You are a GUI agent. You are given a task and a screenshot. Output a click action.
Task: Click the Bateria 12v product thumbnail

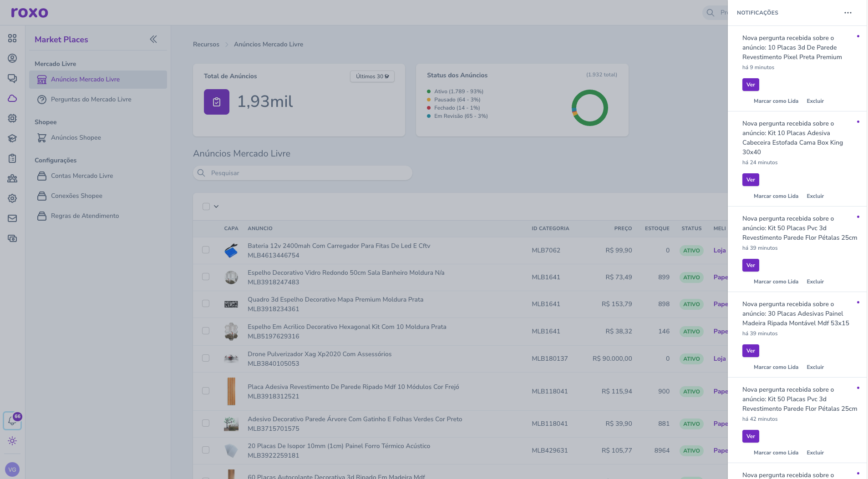coord(231,251)
